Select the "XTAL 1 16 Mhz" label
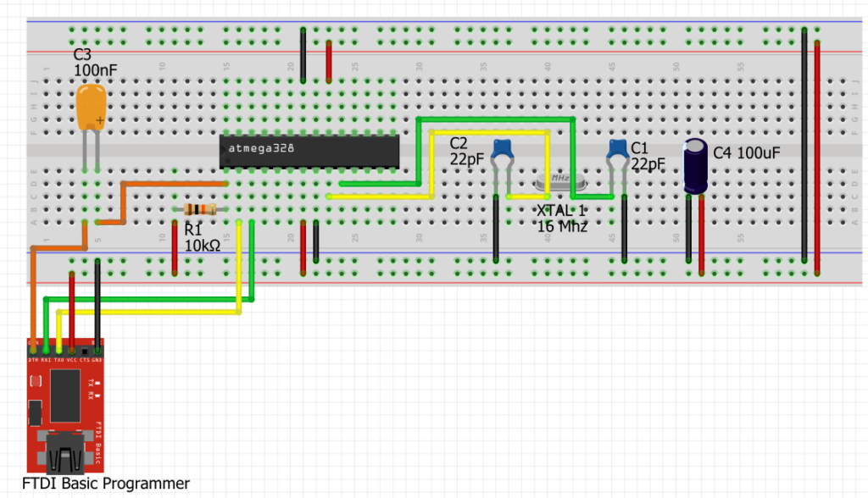Image resolution: width=868 pixels, height=498 pixels. tap(561, 218)
